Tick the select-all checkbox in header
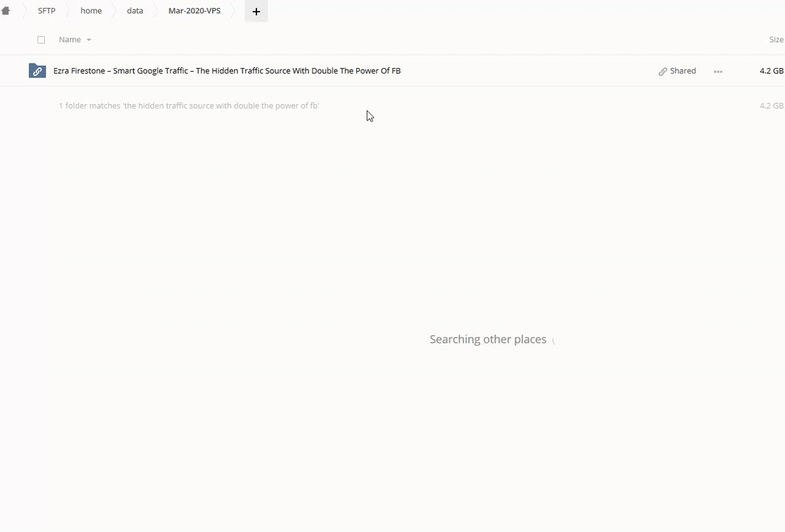The height and width of the screenshot is (532, 785). pyautogui.click(x=41, y=40)
